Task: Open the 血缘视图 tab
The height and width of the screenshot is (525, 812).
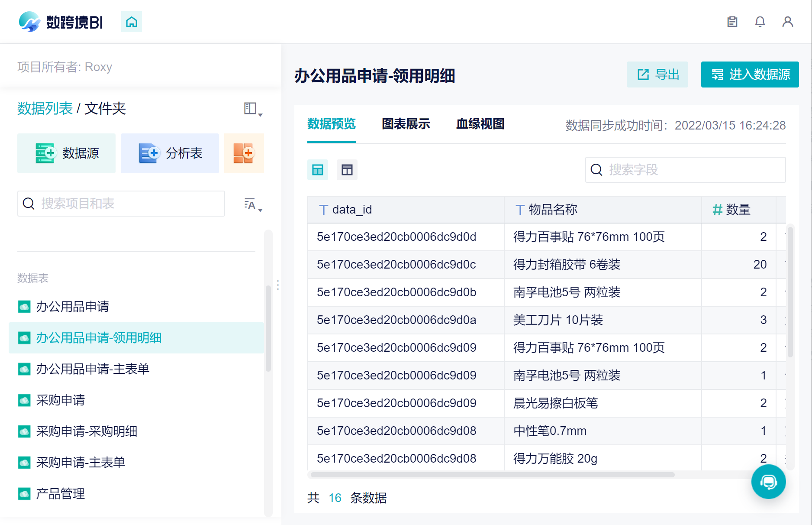Action: pos(480,124)
